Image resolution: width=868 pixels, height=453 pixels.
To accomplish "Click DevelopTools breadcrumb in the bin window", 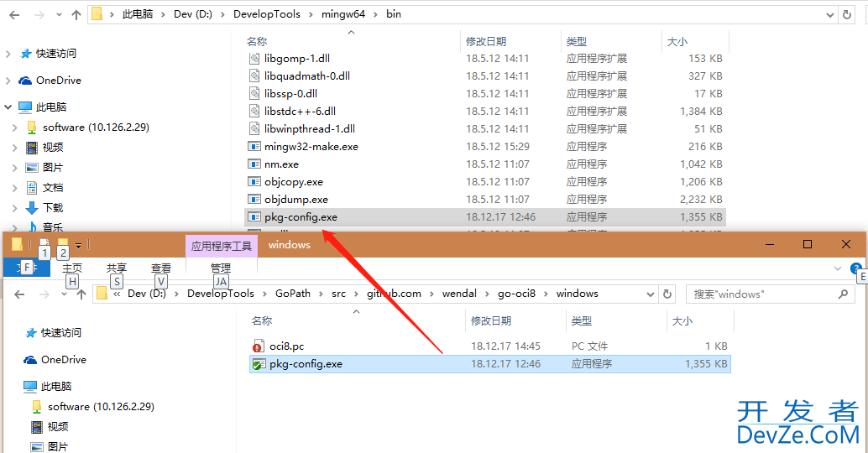I will pyautogui.click(x=267, y=14).
